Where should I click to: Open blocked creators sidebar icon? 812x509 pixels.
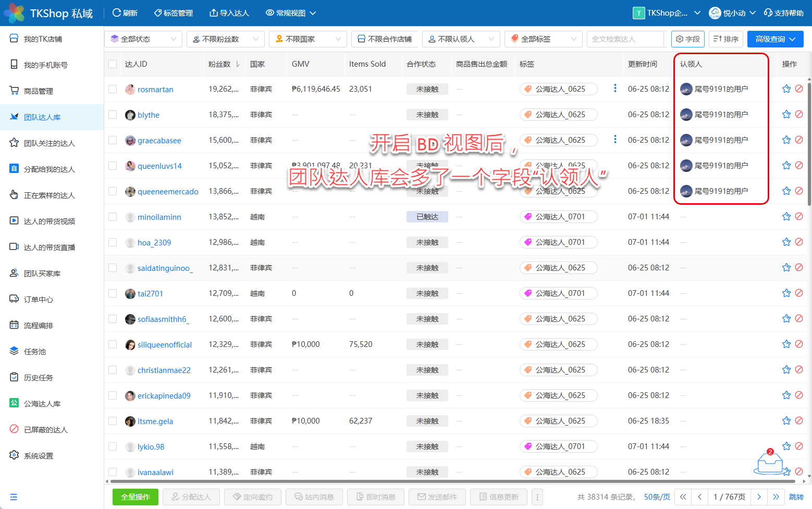pos(14,429)
